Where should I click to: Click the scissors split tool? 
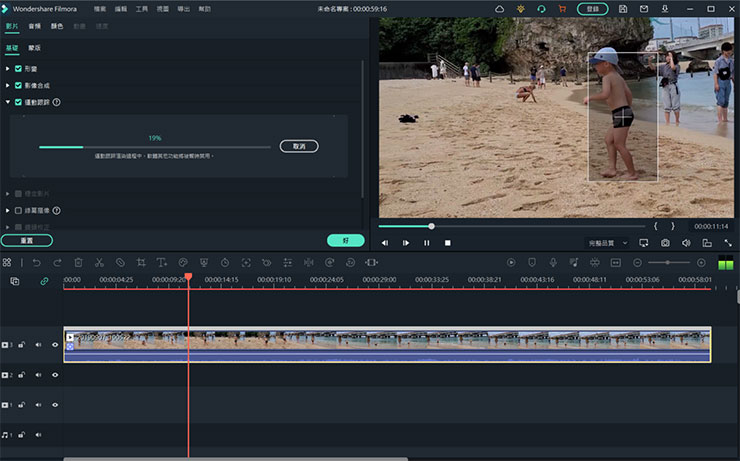(99, 262)
